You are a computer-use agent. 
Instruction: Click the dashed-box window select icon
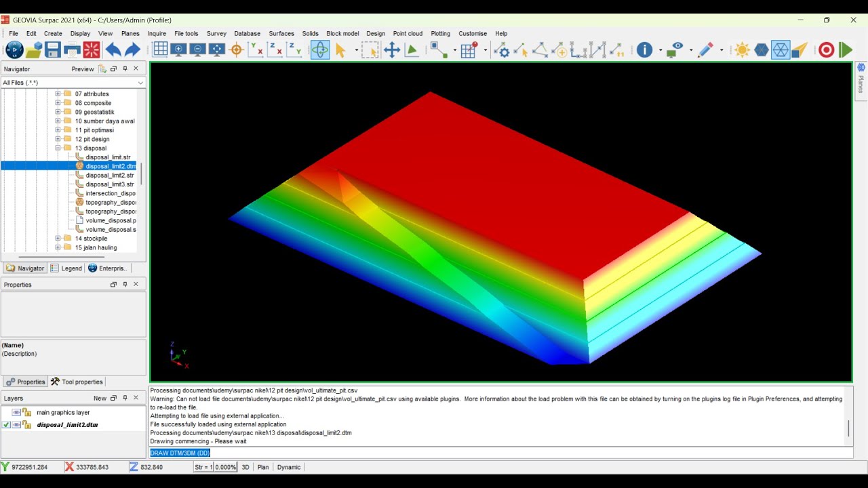click(370, 49)
